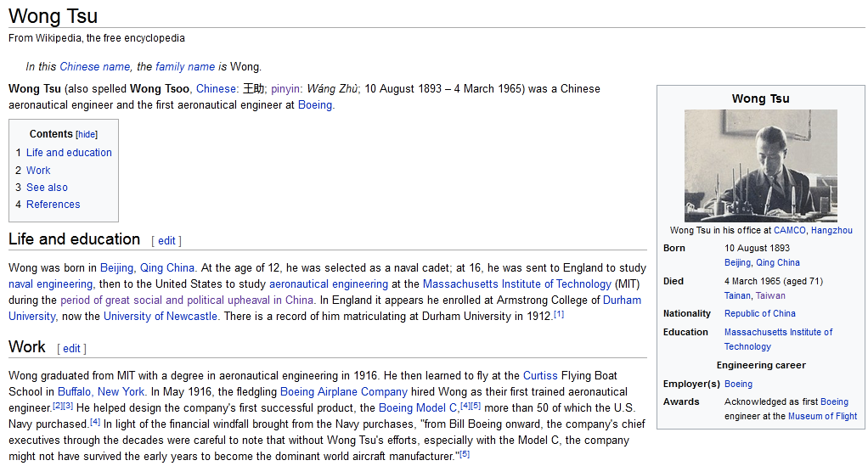The height and width of the screenshot is (466, 868).
Task: Open Tainan link in infobox
Action: 737,295
